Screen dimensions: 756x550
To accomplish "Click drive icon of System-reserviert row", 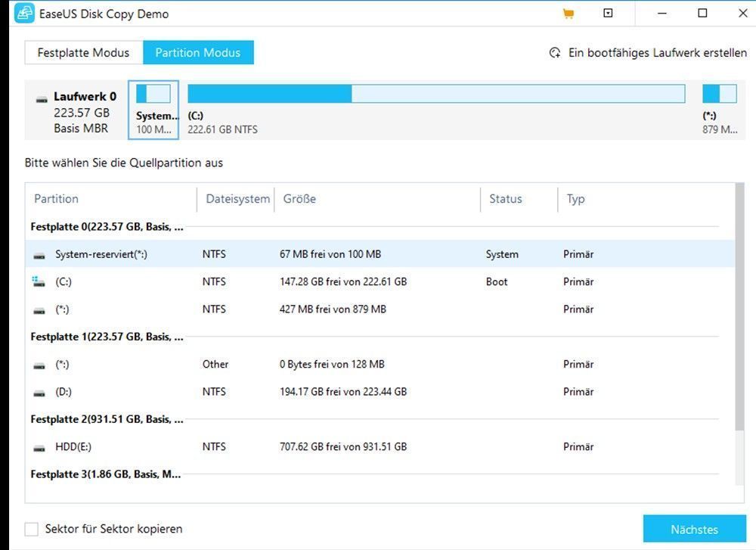I will (x=39, y=255).
